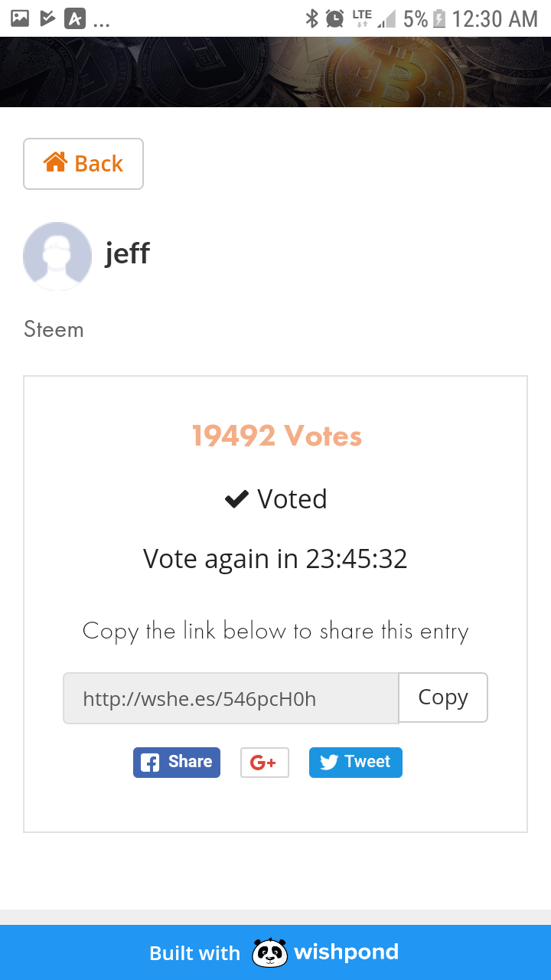This screenshot has width=551, height=980.
Task: Share the entry on Facebook
Action: [177, 763]
